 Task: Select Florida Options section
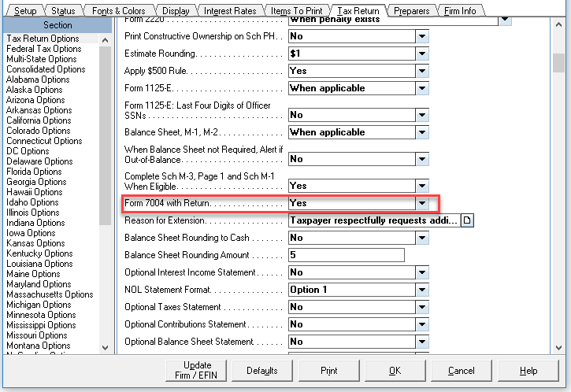(x=34, y=172)
